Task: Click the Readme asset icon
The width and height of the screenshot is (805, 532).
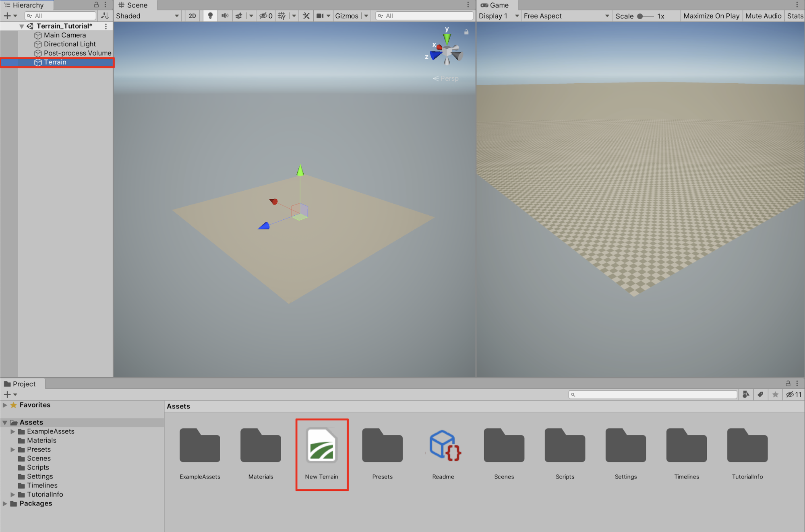Action: coord(443,445)
